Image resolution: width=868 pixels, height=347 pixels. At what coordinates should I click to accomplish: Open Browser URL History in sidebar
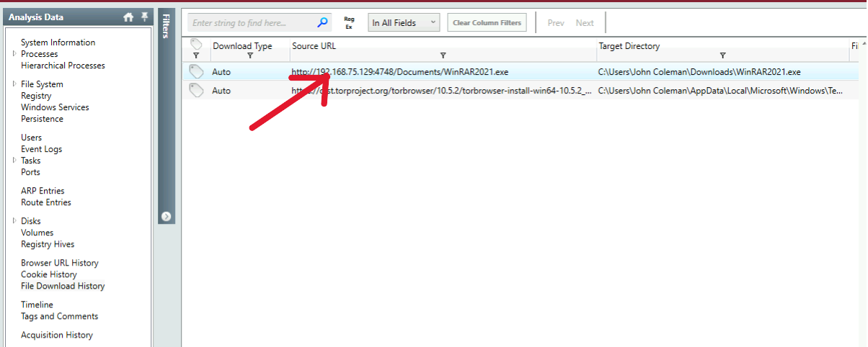tap(60, 263)
